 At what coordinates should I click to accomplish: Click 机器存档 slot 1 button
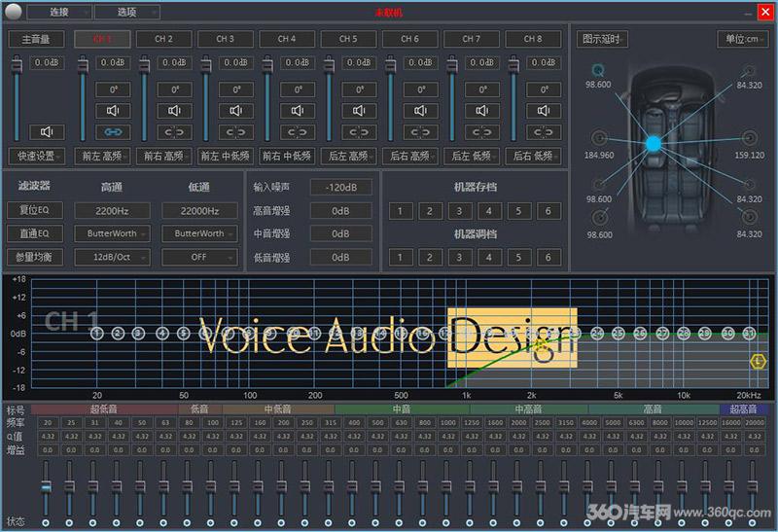(401, 211)
